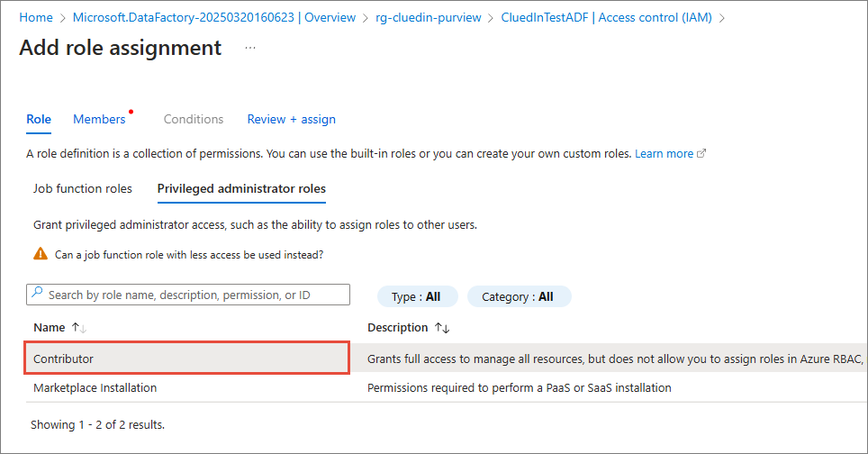Click the last breadcrumb chevron after Access control (IAM)
Viewport: 868px width, 454px height.
[722, 18]
